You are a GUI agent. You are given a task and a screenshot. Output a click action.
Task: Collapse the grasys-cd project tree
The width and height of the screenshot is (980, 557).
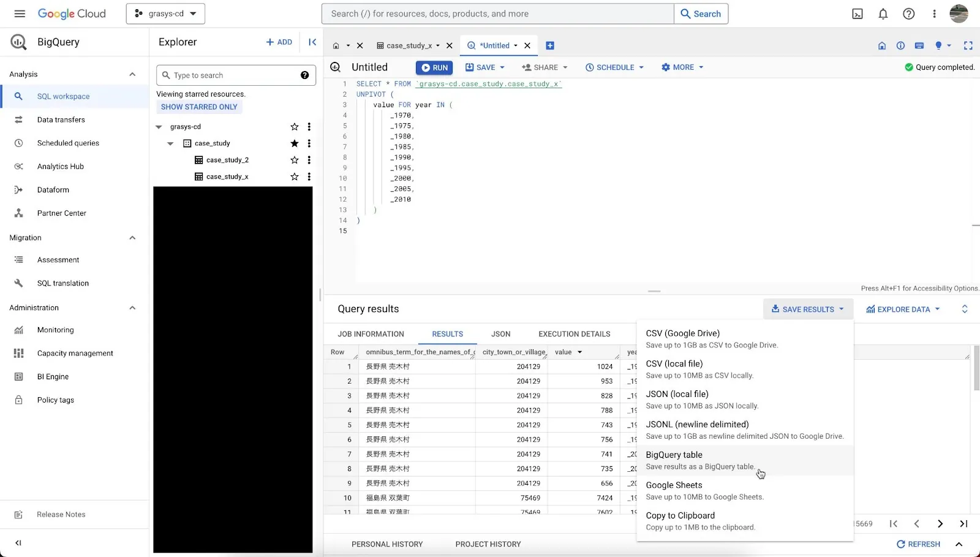click(159, 127)
